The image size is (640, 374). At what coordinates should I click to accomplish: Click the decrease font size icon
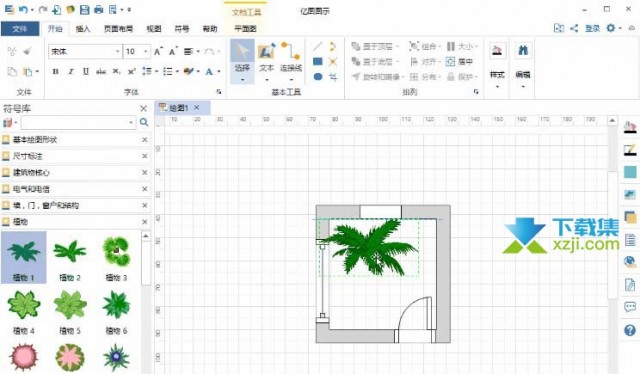(173, 51)
